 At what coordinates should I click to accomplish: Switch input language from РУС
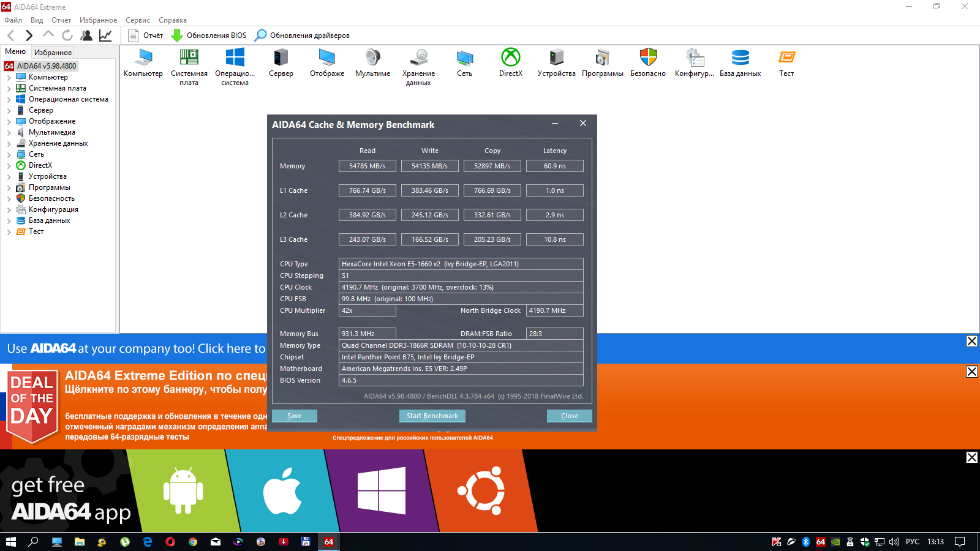[x=913, y=542]
